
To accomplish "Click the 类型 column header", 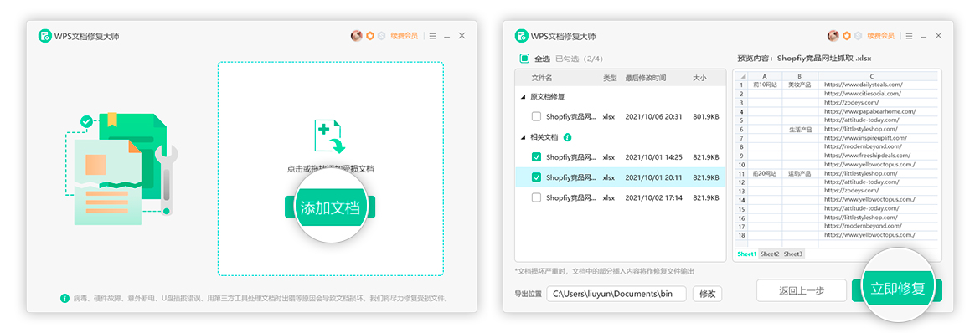I will pyautogui.click(x=610, y=78).
